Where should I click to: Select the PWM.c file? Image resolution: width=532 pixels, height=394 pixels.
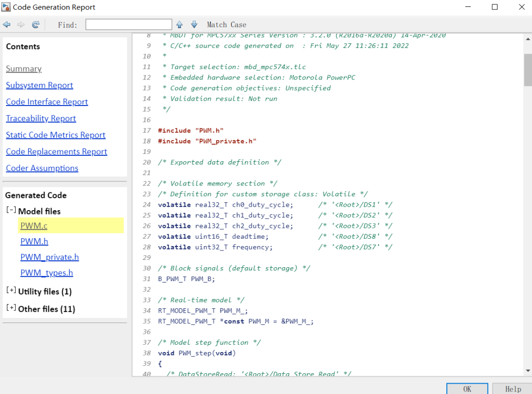(34, 226)
